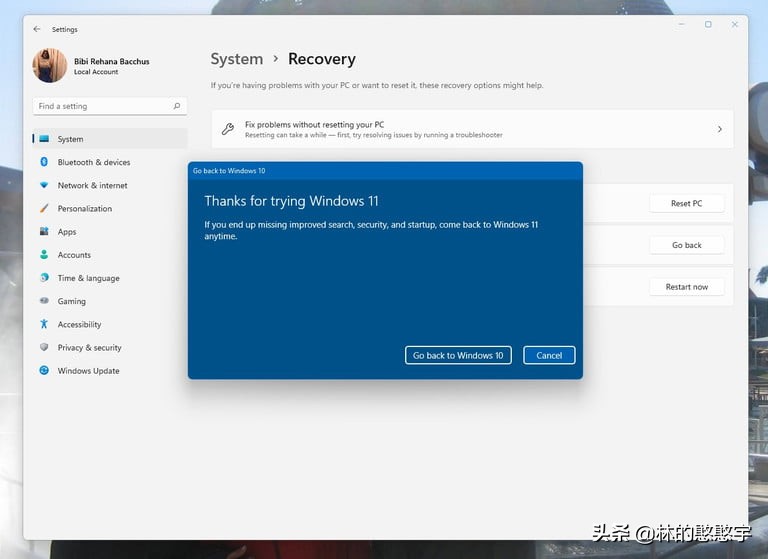Click the Privacy shield icon
Screen dimensions: 768x559
[x=44, y=347]
